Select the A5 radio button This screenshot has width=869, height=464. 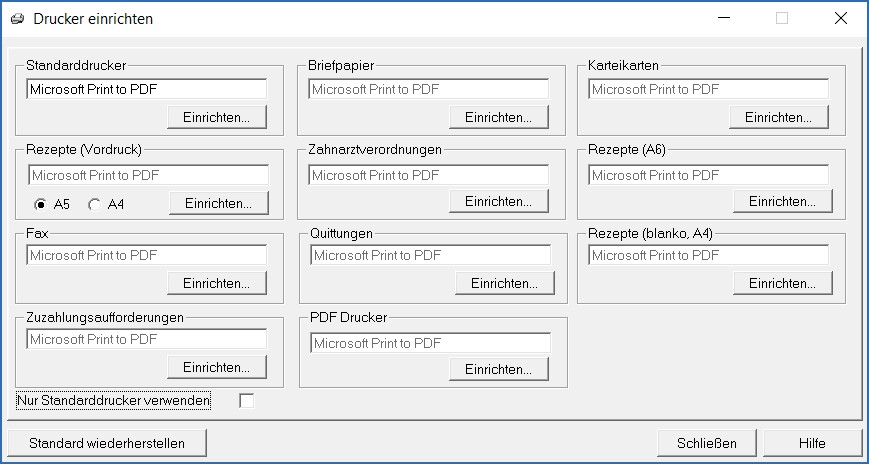[x=41, y=204]
